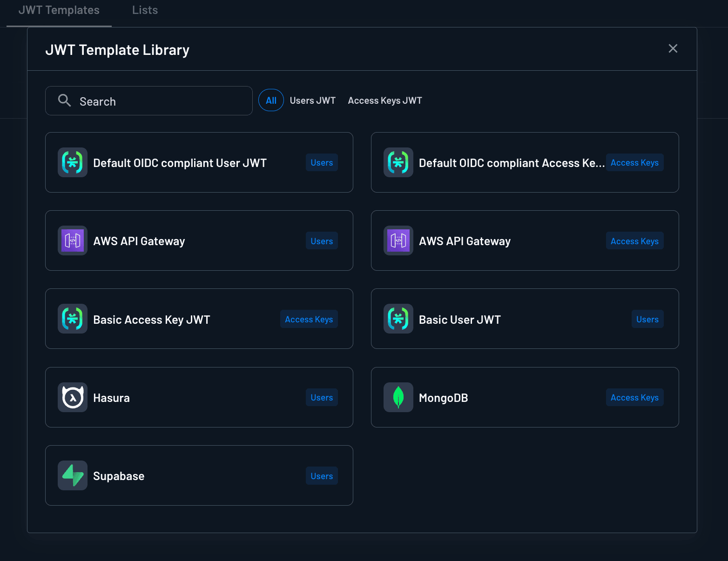Select the All filter chip
Image resolution: width=728 pixels, height=561 pixels.
pos(271,100)
